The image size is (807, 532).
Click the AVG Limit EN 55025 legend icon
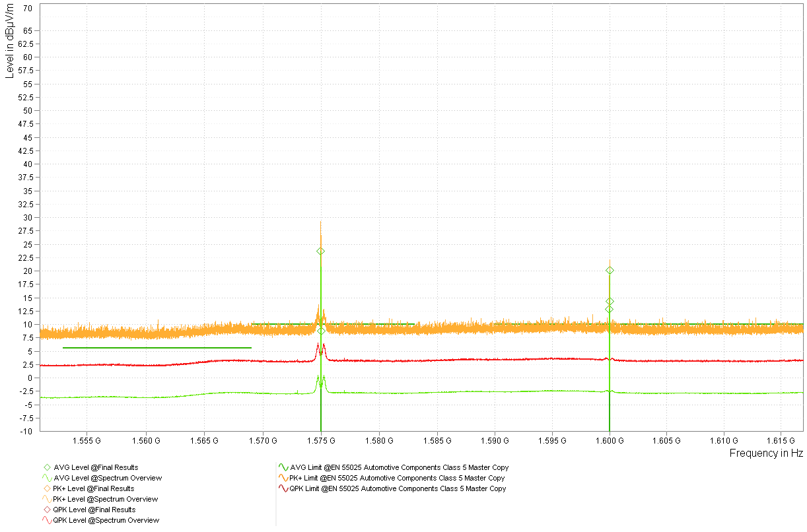pyautogui.click(x=283, y=467)
